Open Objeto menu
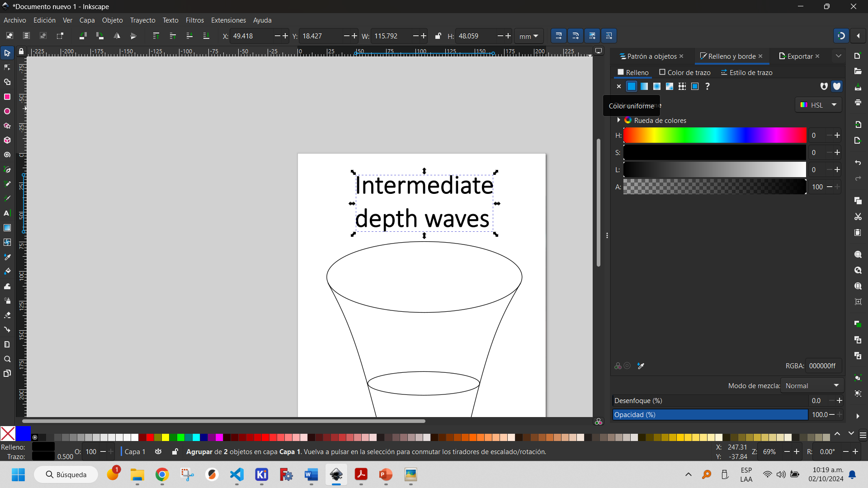 pyautogui.click(x=112, y=20)
